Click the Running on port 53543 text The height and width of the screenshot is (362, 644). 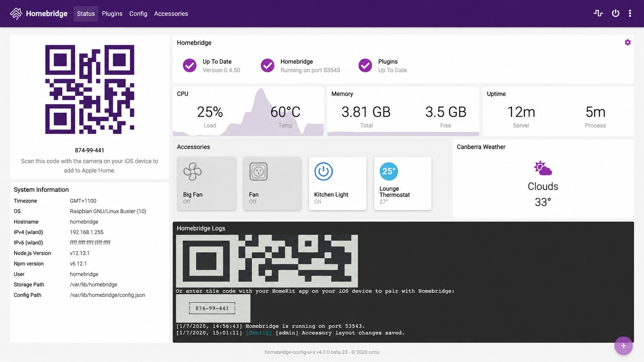pyautogui.click(x=310, y=70)
